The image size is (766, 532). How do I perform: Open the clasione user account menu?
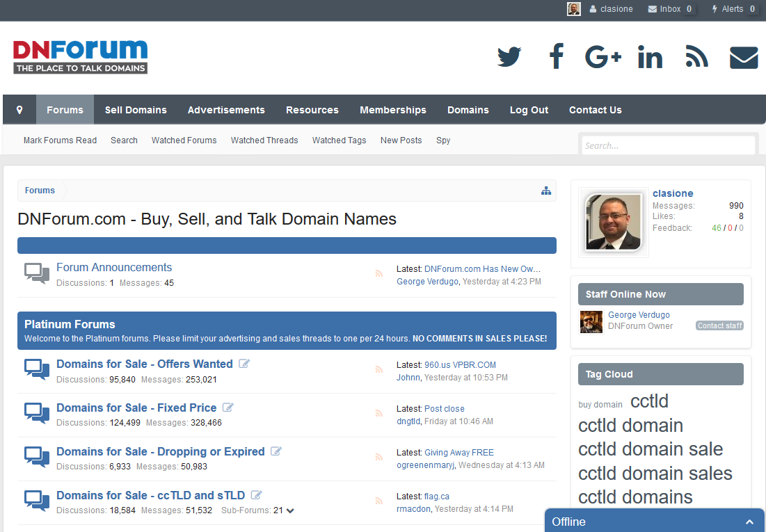[x=611, y=9]
